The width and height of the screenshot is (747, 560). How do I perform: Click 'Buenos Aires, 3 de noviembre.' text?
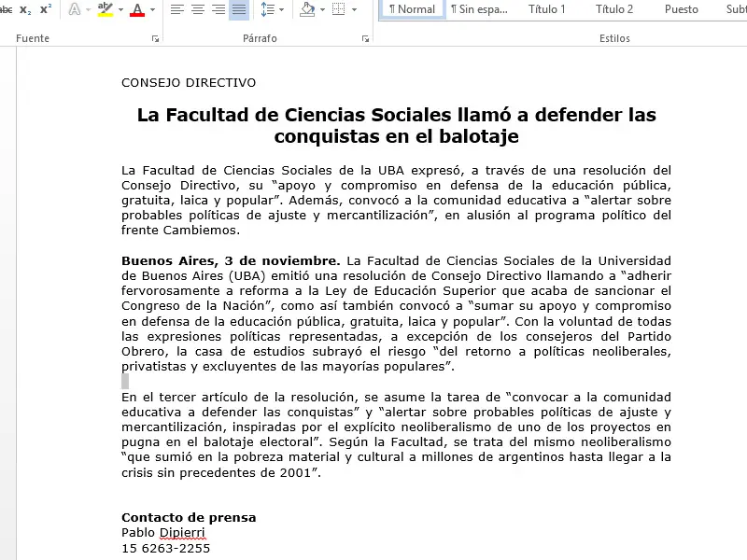(x=231, y=261)
